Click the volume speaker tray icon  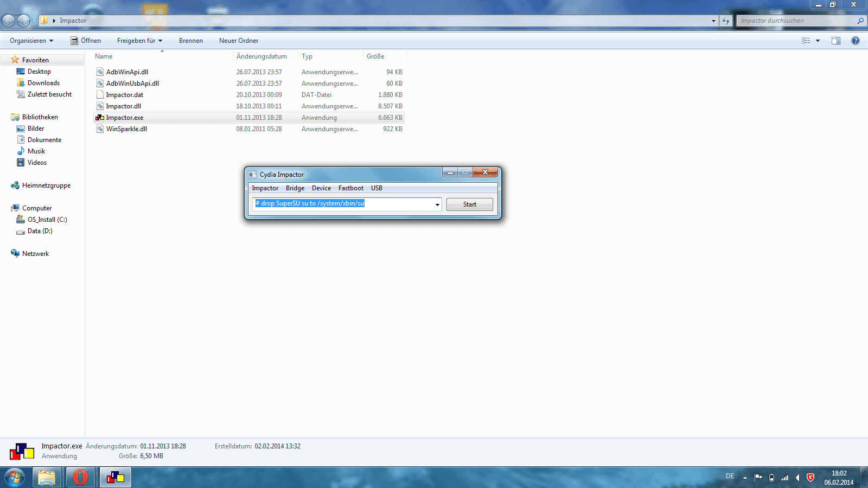[797, 478]
